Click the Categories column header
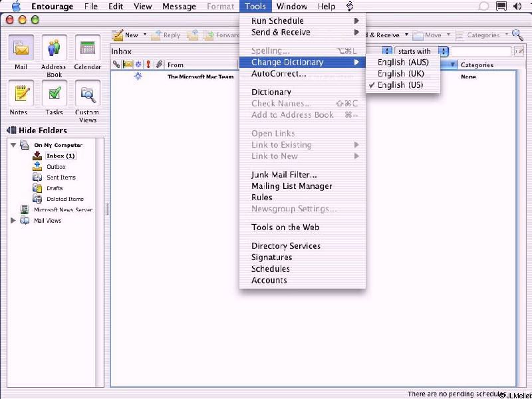Viewport: 532px width, 399px height. pos(485,65)
